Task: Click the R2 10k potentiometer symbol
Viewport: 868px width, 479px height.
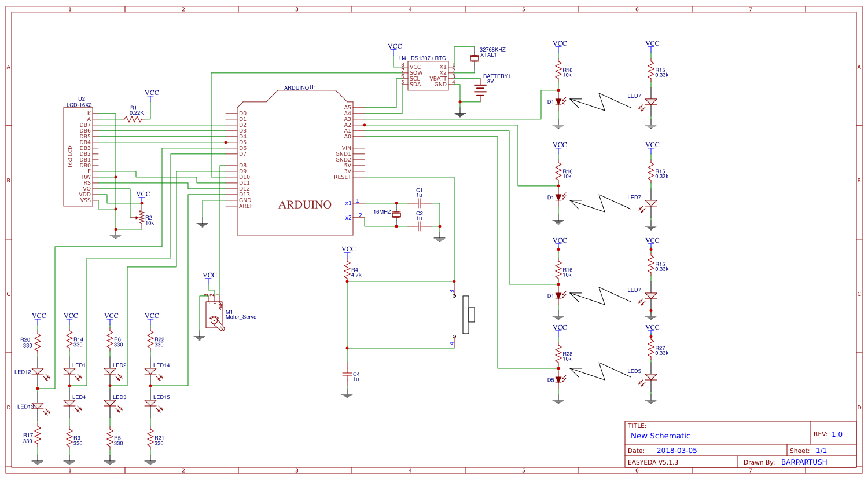Action: pyautogui.click(x=141, y=218)
